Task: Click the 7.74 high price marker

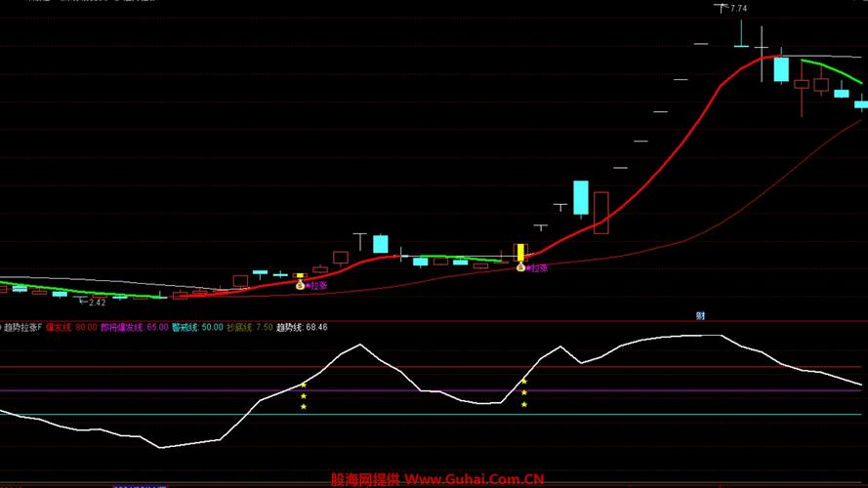Action: tap(738, 9)
